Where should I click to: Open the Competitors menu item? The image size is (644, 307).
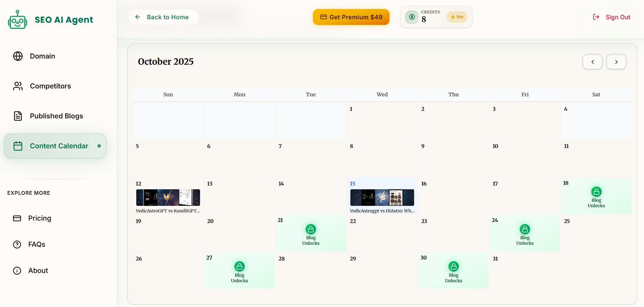[55, 86]
